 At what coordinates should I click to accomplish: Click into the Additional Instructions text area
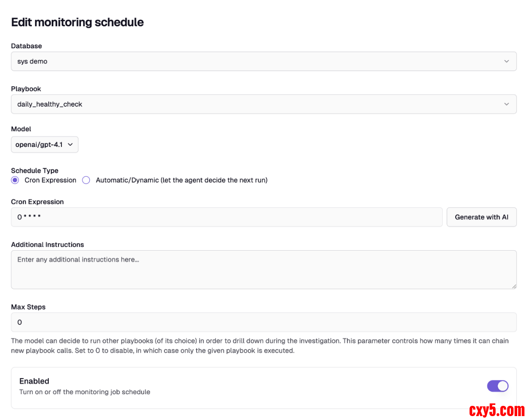[263, 270]
